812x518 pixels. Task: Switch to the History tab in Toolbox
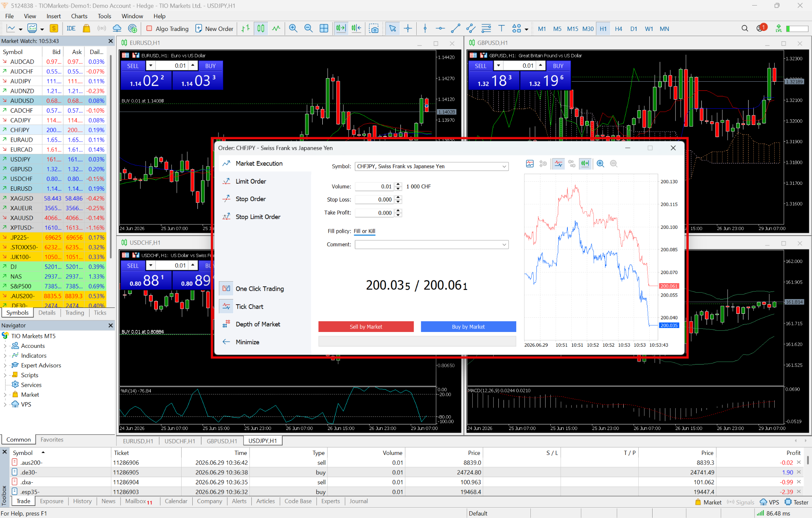pos(82,501)
